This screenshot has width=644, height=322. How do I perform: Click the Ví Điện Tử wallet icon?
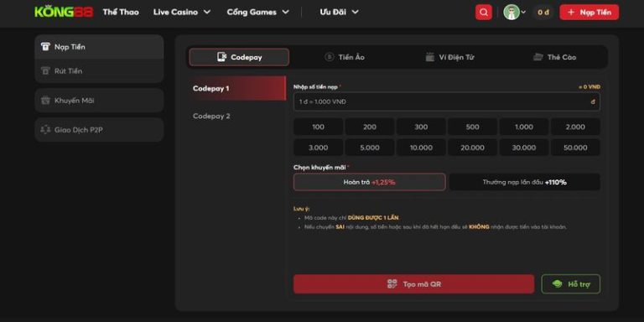429,57
